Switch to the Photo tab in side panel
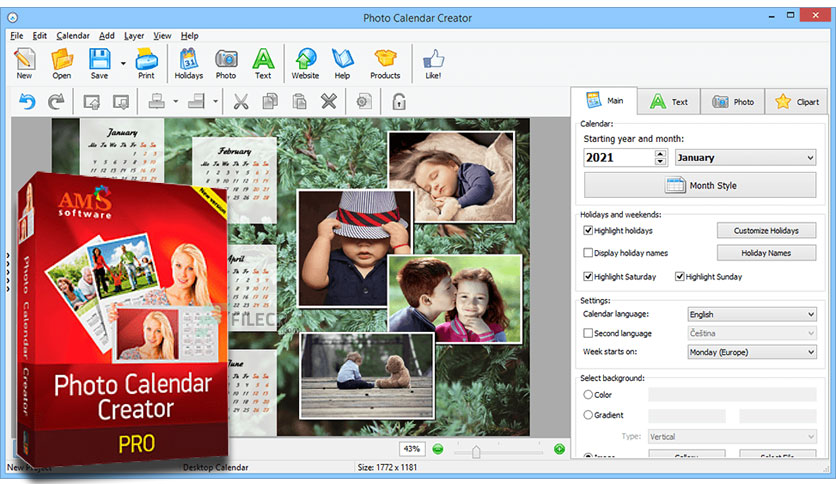The width and height of the screenshot is (836, 484). (733, 102)
